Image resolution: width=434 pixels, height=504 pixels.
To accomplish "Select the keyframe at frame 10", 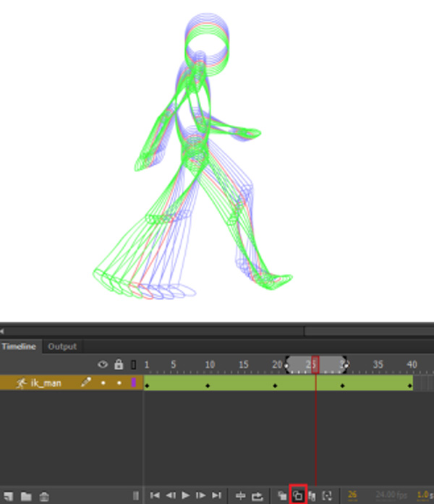I will coord(208,385).
